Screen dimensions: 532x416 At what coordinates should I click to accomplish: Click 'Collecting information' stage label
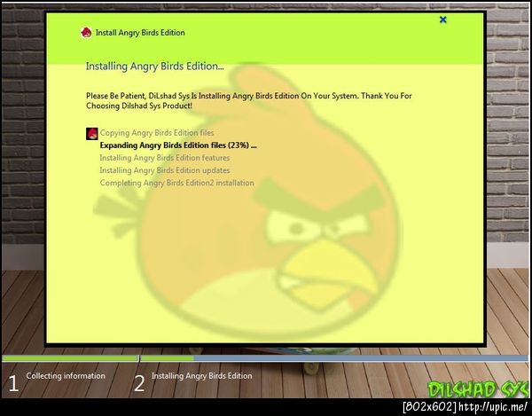coord(66,376)
